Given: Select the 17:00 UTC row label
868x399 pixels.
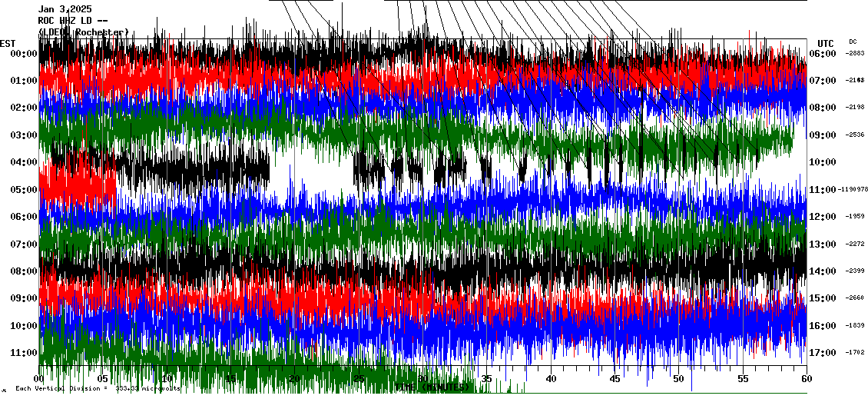Looking at the screenshot, I should pos(821,353).
